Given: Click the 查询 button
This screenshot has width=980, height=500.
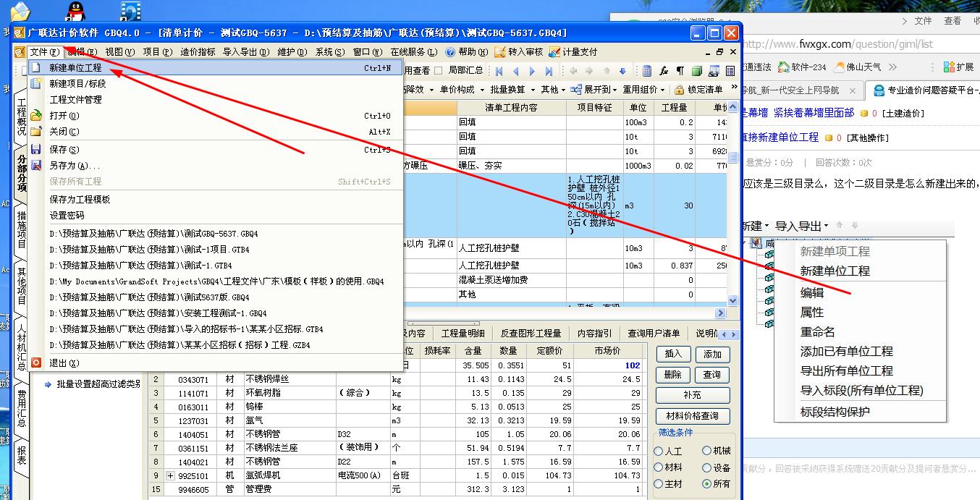Looking at the screenshot, I should (x=712, y=375).
